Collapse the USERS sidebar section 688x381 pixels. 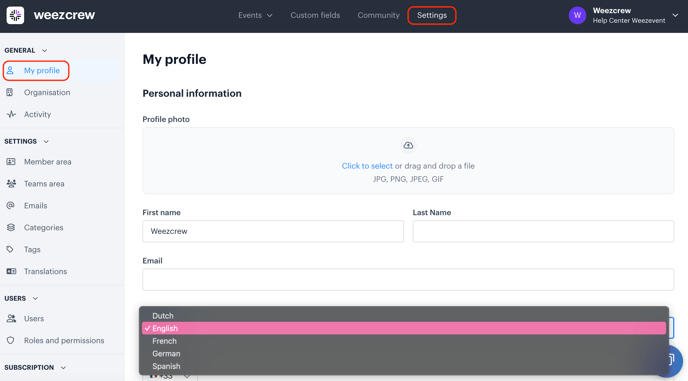tap(22, 298)
